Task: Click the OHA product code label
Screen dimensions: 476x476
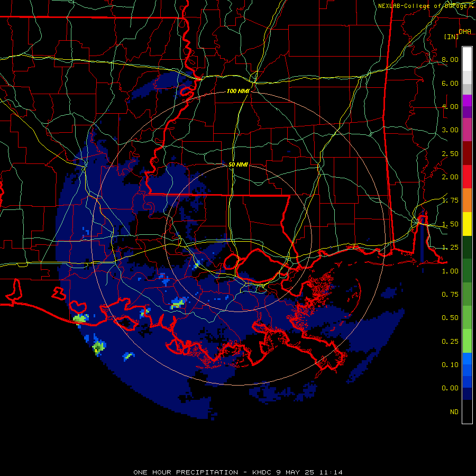Action: (x=465, y=31)
